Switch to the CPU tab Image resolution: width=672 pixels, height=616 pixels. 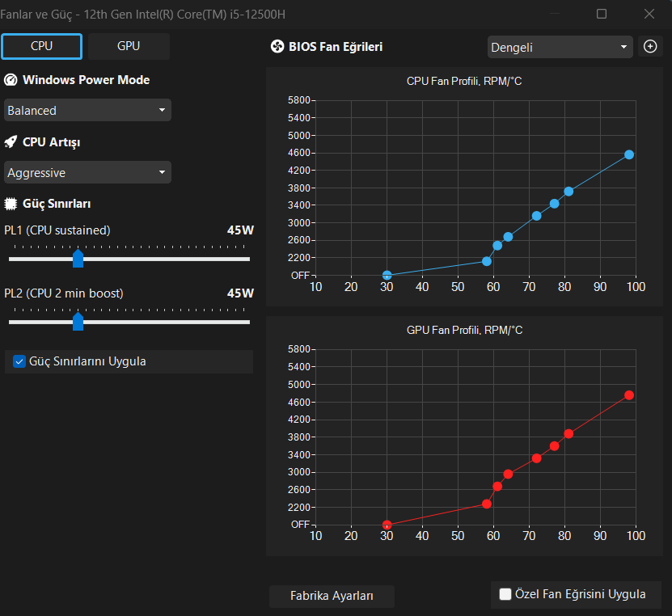[x=41, y=46]
